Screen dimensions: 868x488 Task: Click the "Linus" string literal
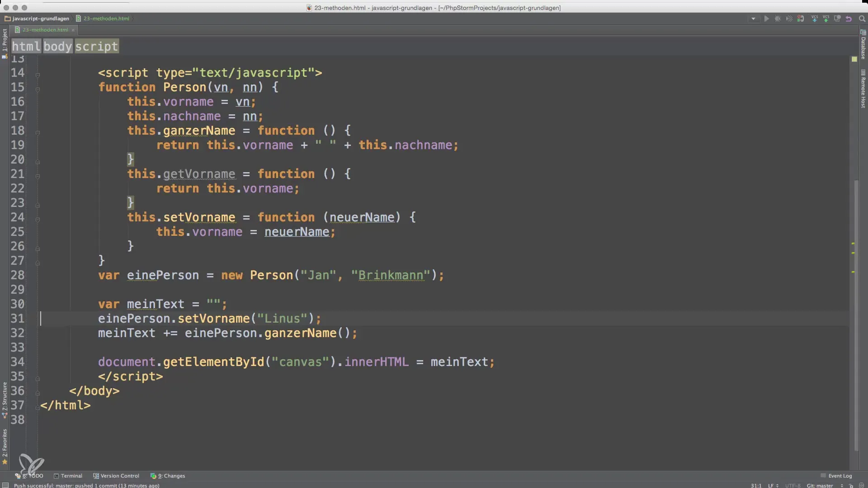(283, 319)
